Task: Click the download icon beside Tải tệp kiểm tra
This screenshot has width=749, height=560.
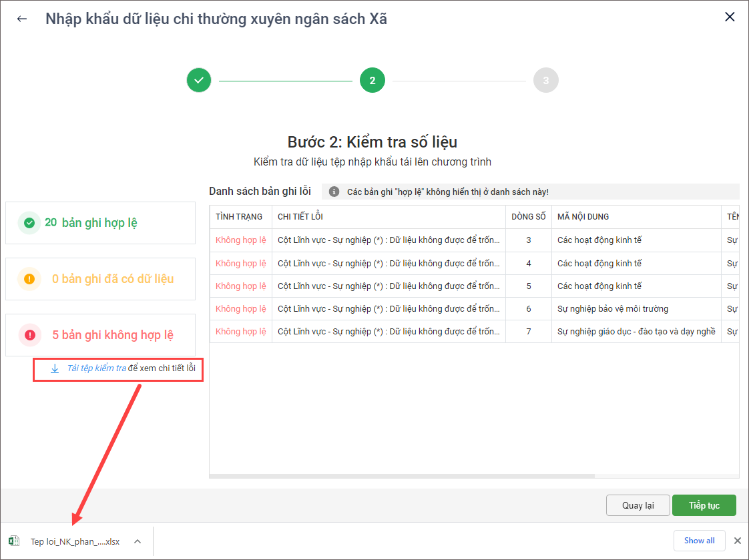Action: click(55, 368)
